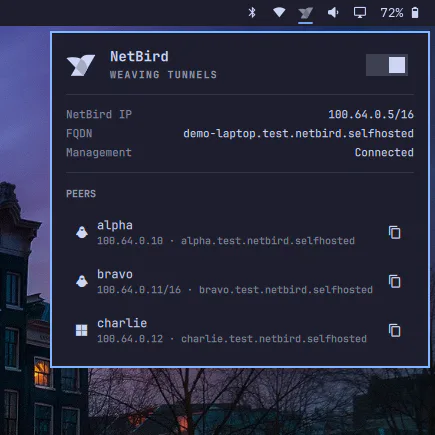Copy charlie peer address
Image resolution: width=435 pixels, height=435 pixels.
coord(395,331)
